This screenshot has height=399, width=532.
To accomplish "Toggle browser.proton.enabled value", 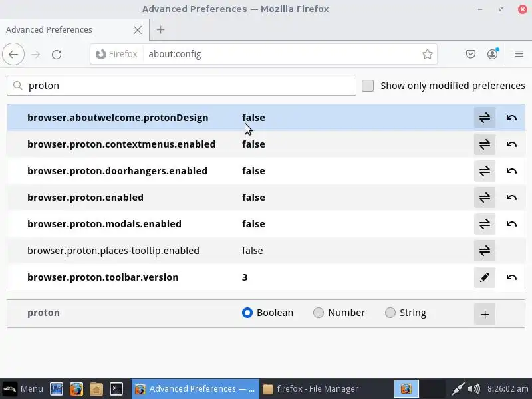I will 485,198.
